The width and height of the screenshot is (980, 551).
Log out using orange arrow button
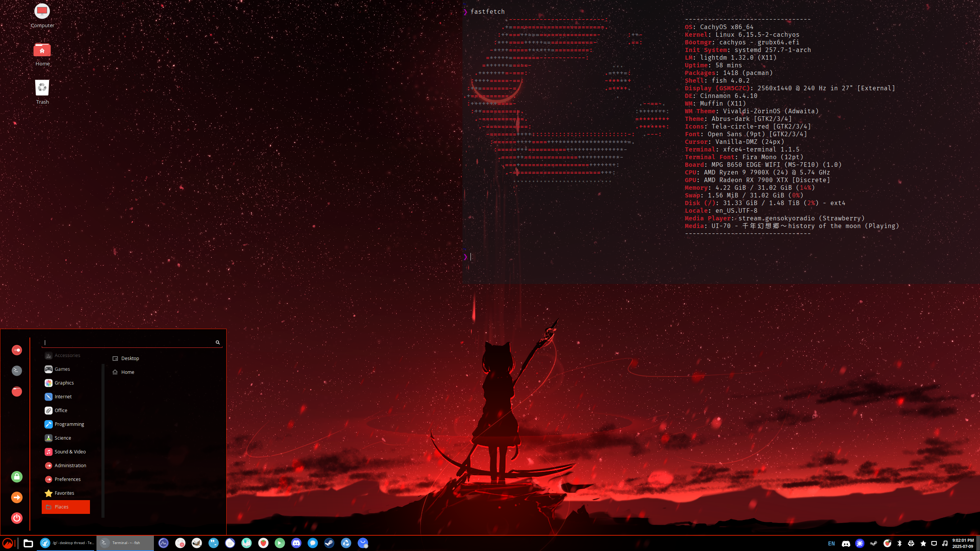(17, 497)
